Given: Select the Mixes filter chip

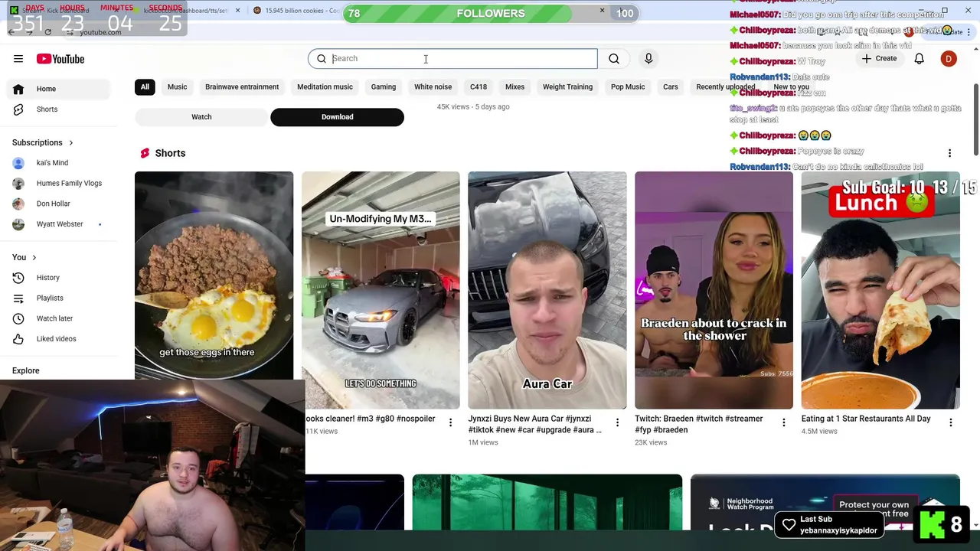Looking at the screenshot, I should [514, 87].
